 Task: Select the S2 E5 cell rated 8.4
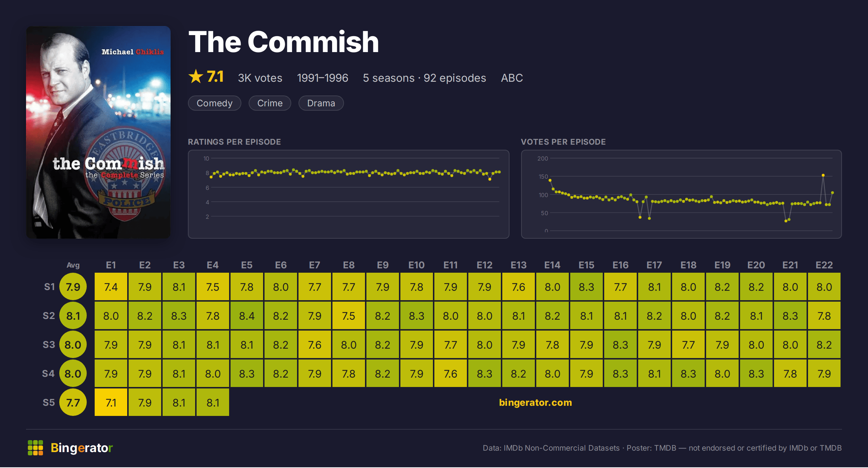tap(247, 316)
